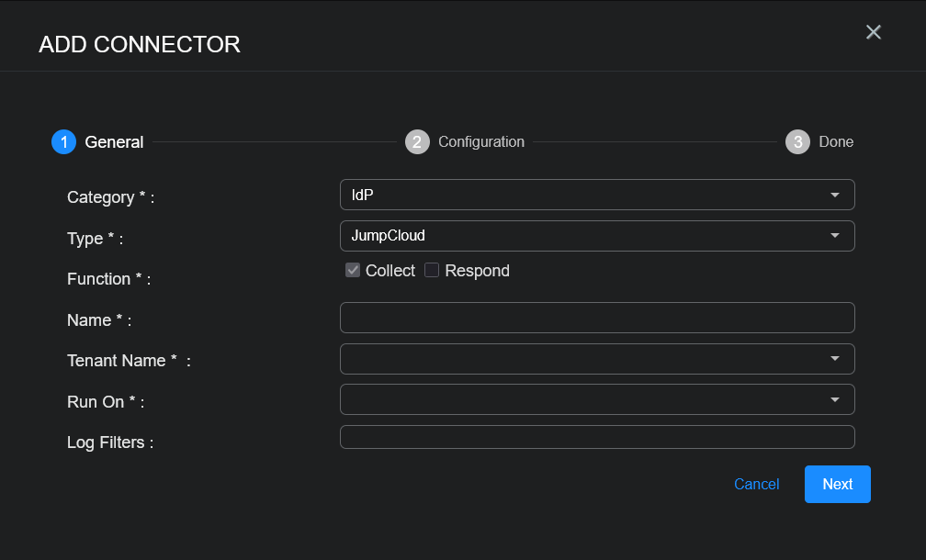
Task: Click the Category field's dropdown arrow
Action: [x=835, y=195]
